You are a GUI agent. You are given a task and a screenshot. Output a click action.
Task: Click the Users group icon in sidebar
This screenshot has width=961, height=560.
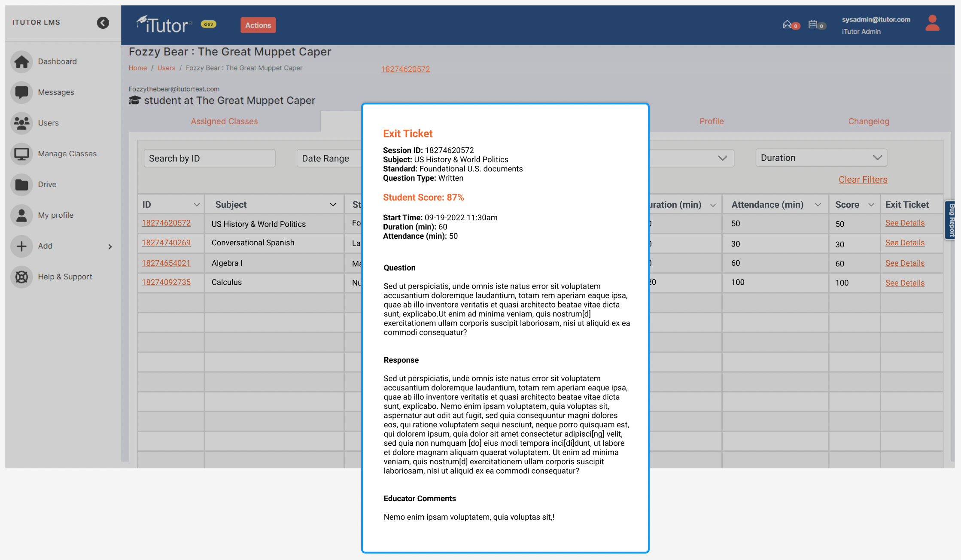(21, 123)
